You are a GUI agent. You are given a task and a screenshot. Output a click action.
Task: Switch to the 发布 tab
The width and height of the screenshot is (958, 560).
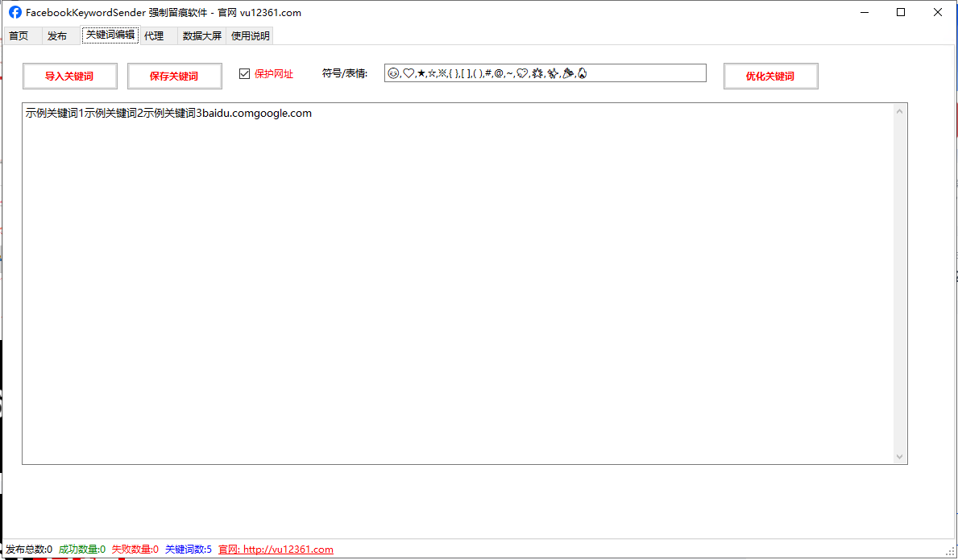coord(57,35)
